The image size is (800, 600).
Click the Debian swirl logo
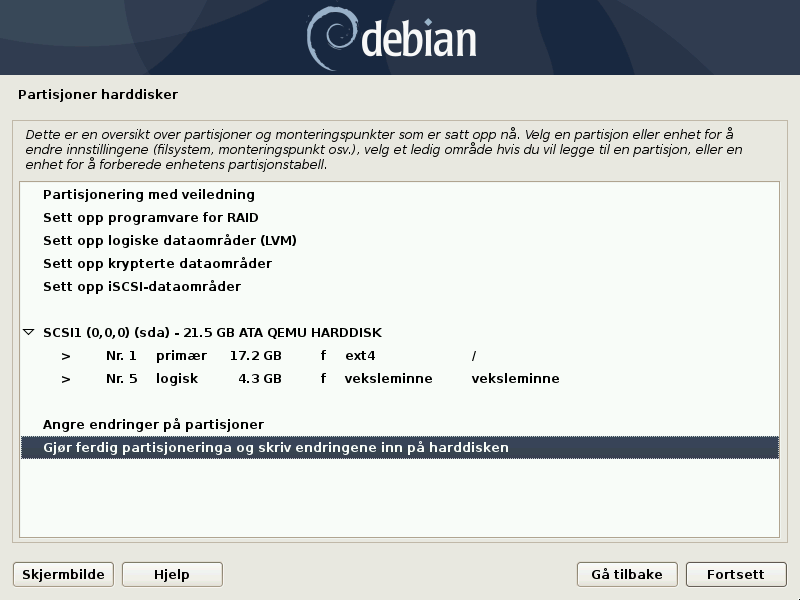332,37
